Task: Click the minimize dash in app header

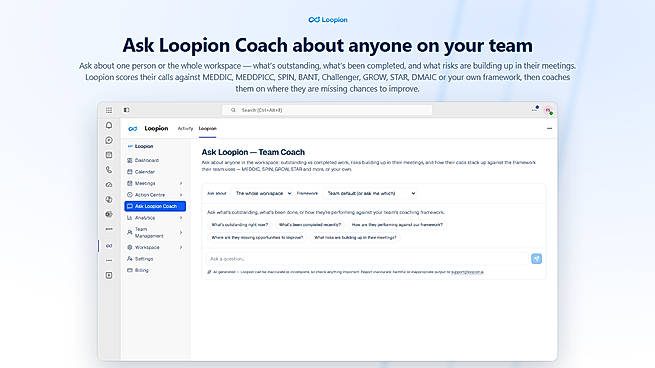Action: coord(549,129)
